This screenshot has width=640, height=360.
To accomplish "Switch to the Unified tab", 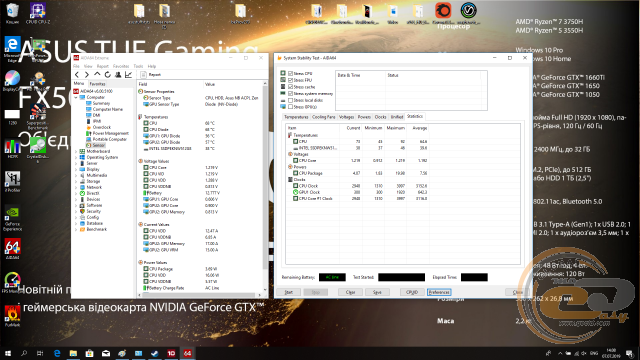I will point(397,117).
